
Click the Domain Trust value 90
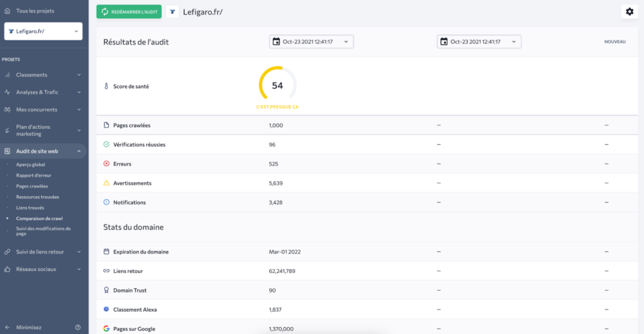point(272,290)
